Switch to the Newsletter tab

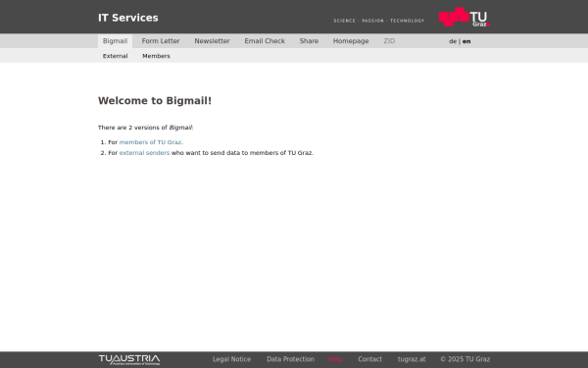tap(212, 41)
